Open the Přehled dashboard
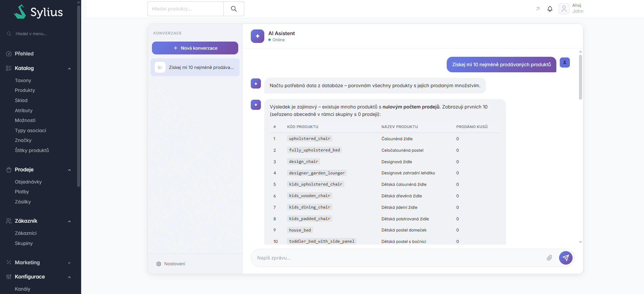The image size is (644, 294). click(x=24, y=54)
